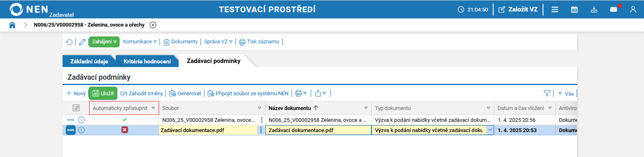
Task: Open the user profile icon
Action: point(633,9)
